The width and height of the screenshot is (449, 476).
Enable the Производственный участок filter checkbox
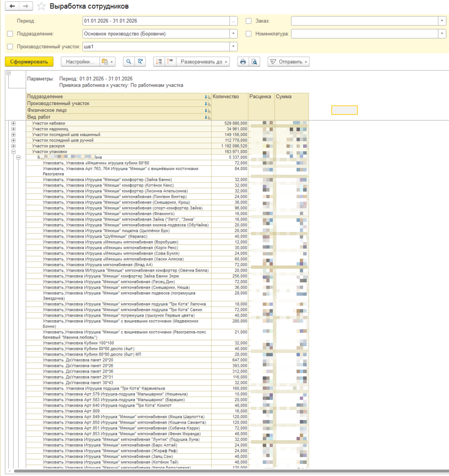coord(10,47)
